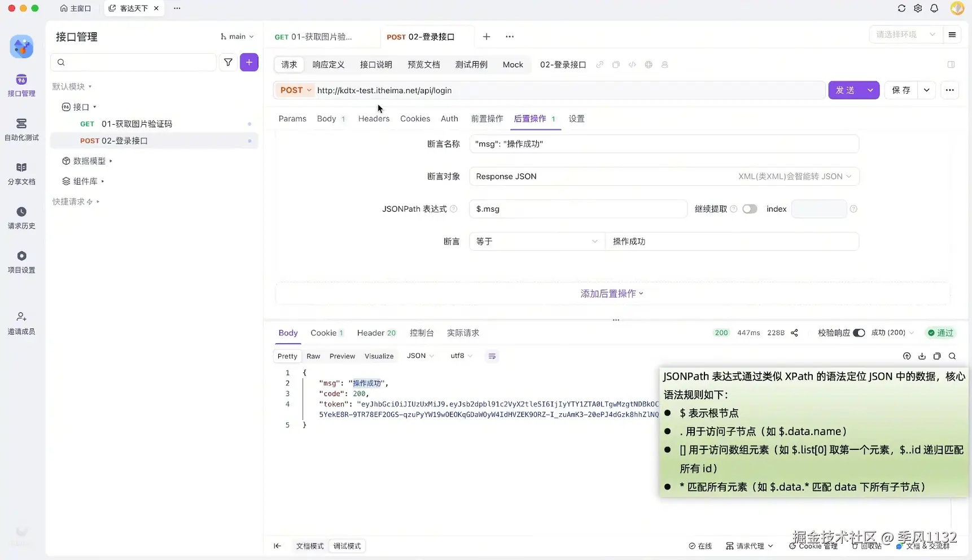Image resolution: width=972 pixels, height=560 pixels.
Task: Toggle the 校验响应 switch
Action: [859, 333]
